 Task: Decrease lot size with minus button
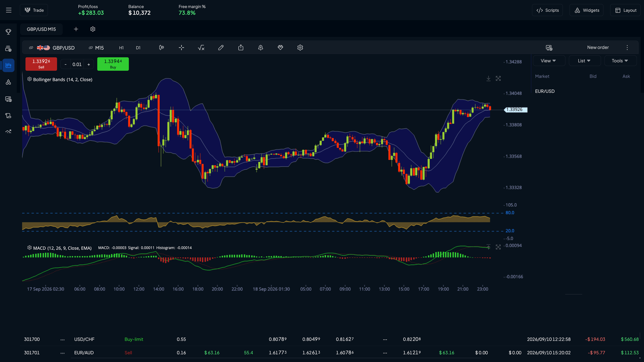click(x=65, y=64)
